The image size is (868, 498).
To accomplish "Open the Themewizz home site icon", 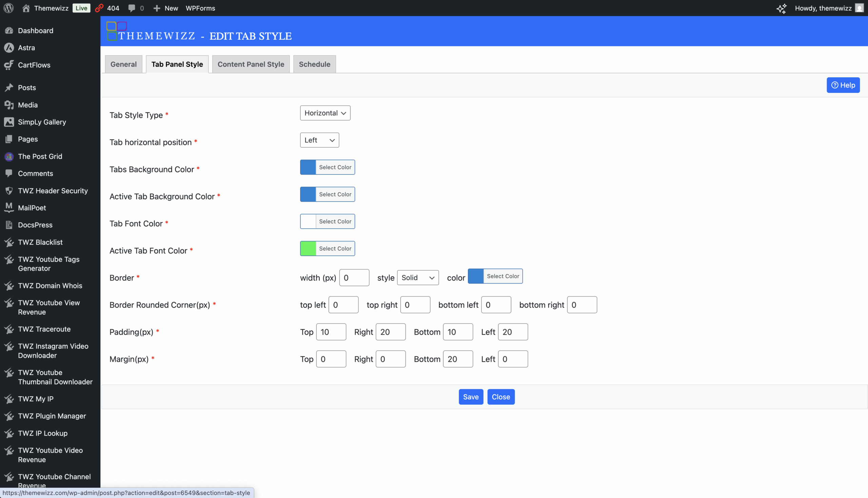I will tap(26, 8).
